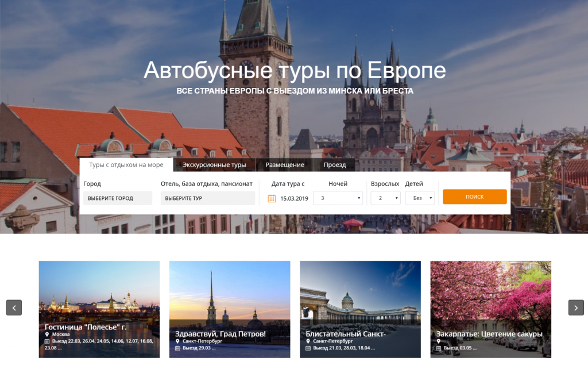Select the Проезд tab
Screen dimensions: 588x373
(x=335, y=165)
